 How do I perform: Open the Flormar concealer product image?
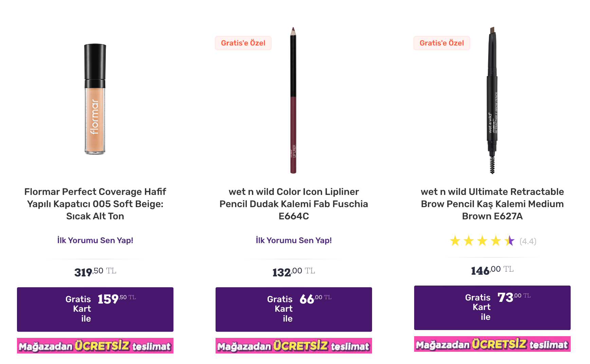click(95, 99)
